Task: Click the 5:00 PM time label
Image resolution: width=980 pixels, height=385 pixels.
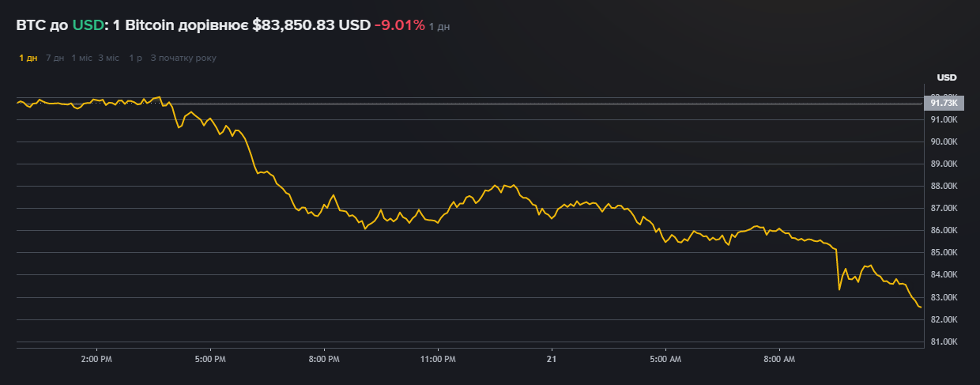Action: tap(210, 359)
